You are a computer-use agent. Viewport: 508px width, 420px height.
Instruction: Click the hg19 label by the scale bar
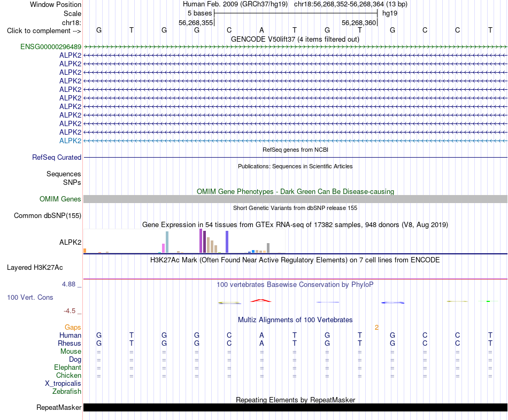click(x=390, y=13)
